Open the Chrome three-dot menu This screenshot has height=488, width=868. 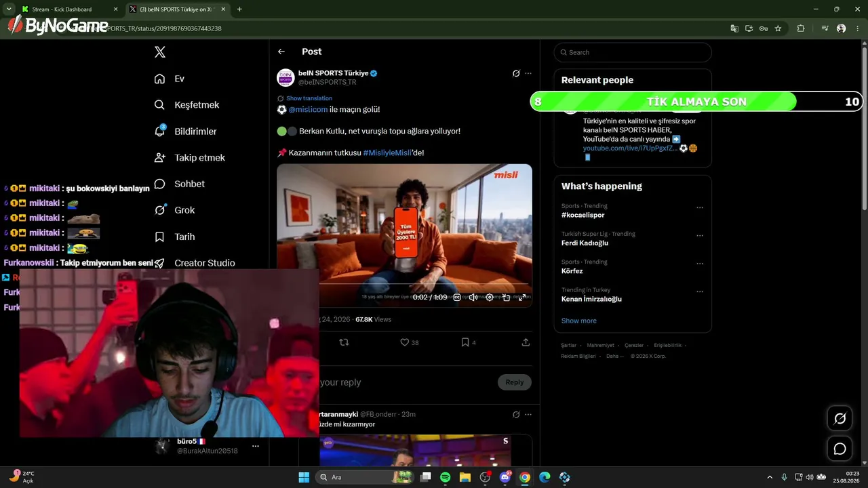858,28
